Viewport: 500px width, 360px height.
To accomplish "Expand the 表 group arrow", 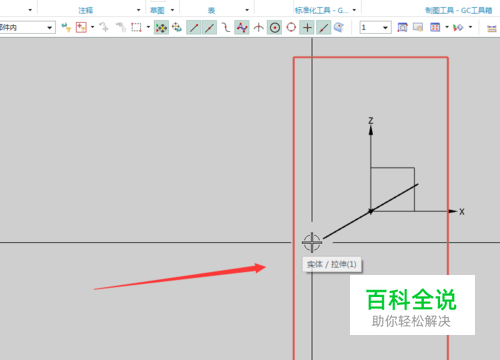I will (x=247, y=10).
